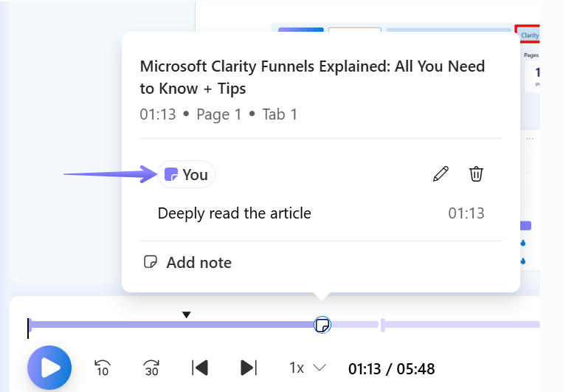Rewind the recording by 10 seconds
Image resolution: width=563 pixels, height=392 pixels.
coord(103,367)
